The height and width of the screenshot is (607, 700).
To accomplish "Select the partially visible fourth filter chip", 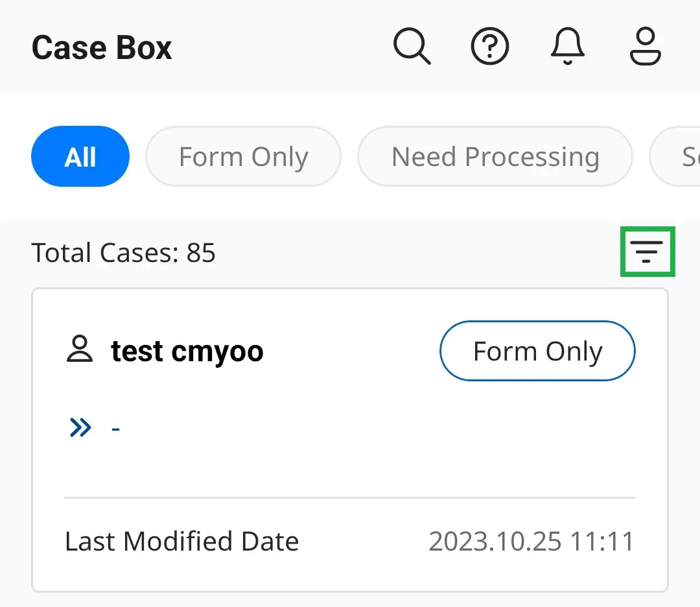I will [675, 156].
